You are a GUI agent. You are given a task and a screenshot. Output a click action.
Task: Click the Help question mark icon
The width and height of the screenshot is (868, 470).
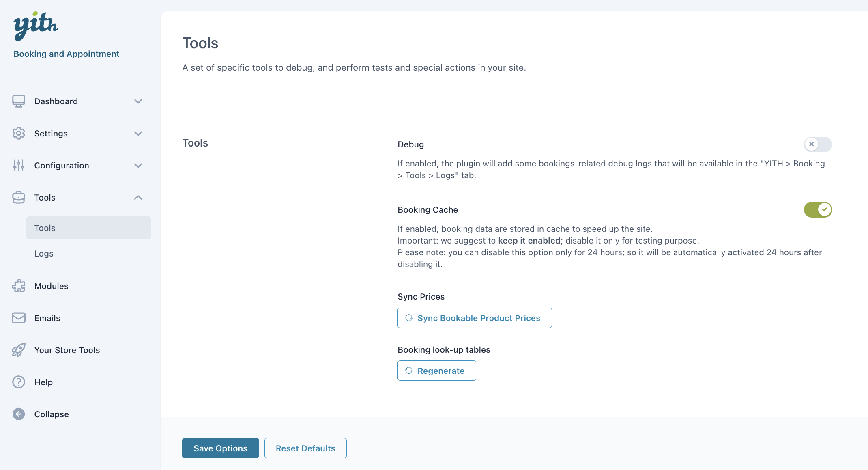19,382
